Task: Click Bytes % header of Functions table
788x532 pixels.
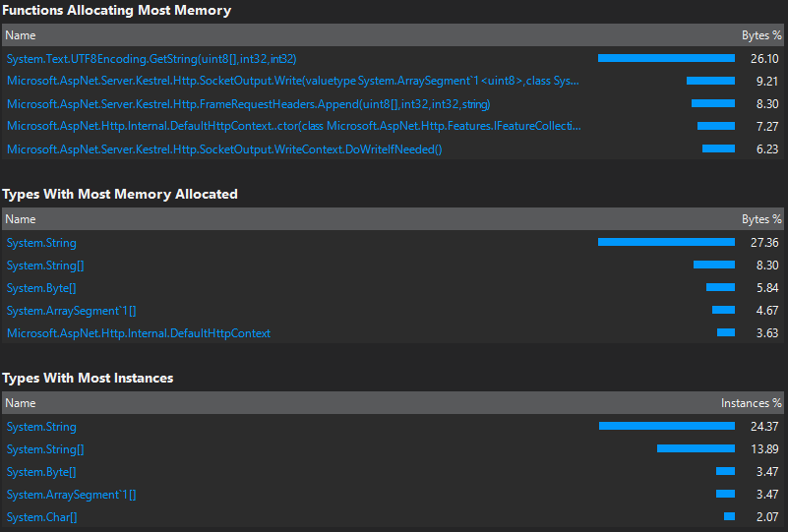Action: 761,35
